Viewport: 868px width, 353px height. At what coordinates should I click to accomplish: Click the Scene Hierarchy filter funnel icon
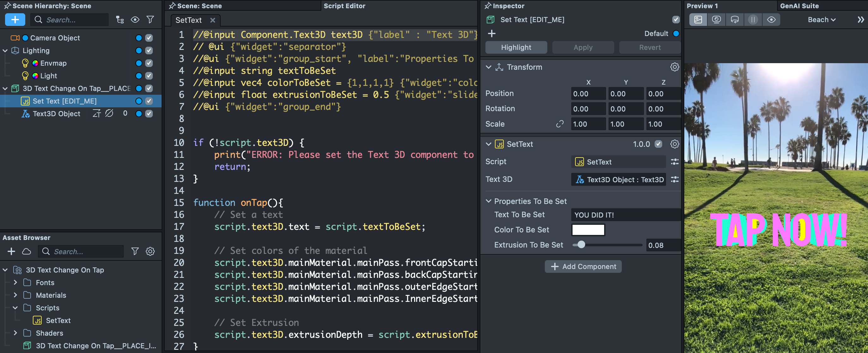[x=150, y=20]
